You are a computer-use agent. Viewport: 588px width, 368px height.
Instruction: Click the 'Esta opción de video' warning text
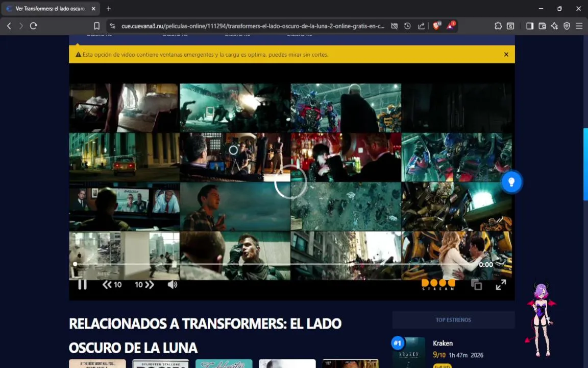[205, 55]
